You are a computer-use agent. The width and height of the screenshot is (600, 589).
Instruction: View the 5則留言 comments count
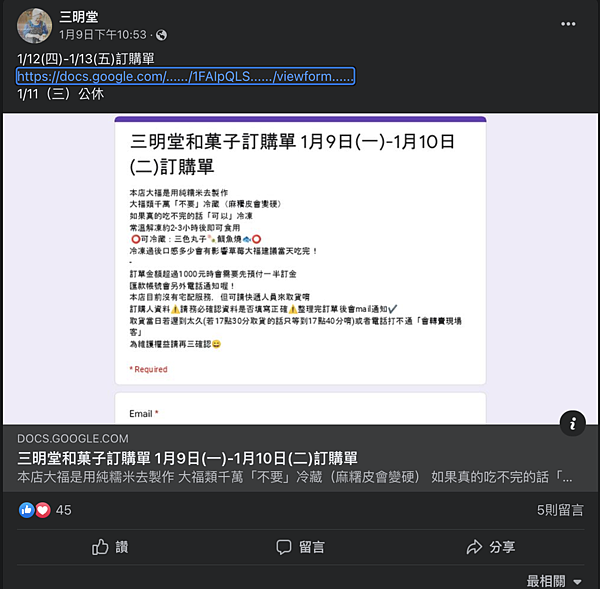pyautogui.click(x=560, y=510)
